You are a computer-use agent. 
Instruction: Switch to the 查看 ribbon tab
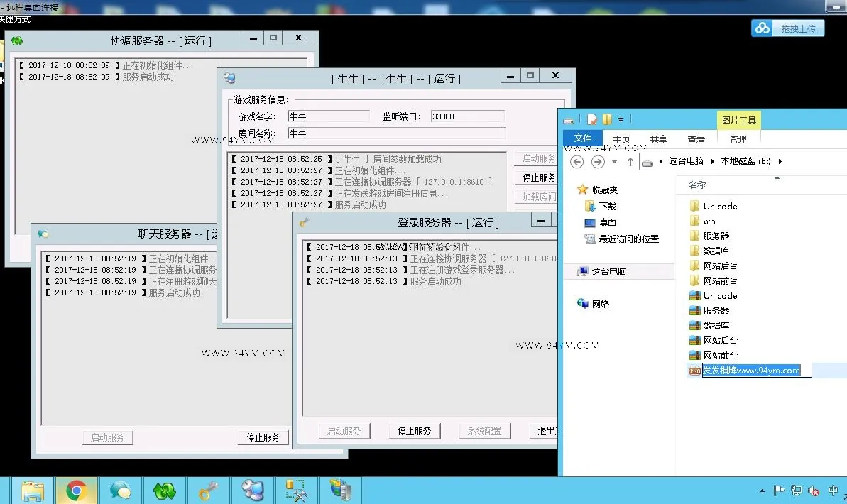pos(696,139)
